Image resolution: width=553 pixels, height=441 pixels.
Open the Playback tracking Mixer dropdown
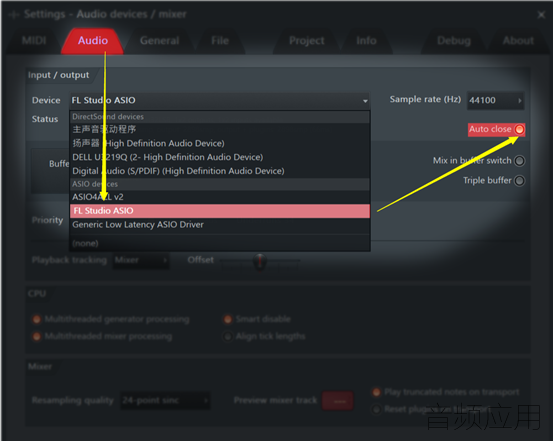(141, 260)
